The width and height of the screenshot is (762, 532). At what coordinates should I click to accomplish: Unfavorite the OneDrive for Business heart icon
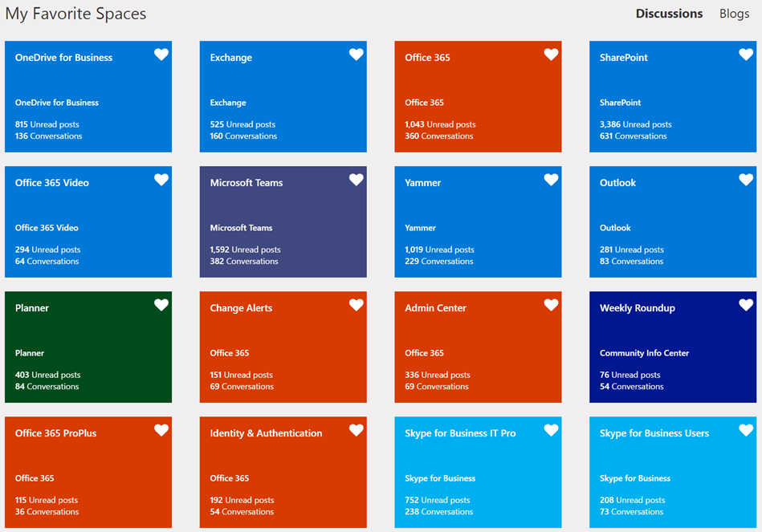click(161, 55)
